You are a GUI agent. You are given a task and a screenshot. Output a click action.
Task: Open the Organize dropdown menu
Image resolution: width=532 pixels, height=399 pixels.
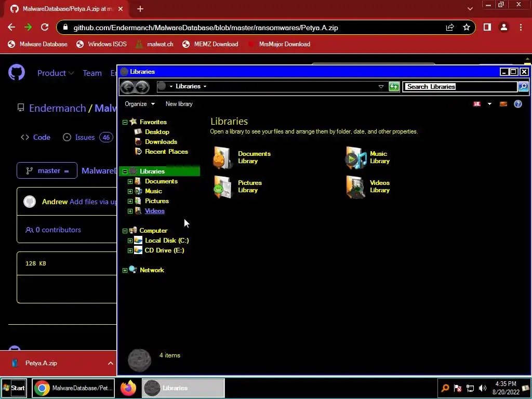click(139, 104)
